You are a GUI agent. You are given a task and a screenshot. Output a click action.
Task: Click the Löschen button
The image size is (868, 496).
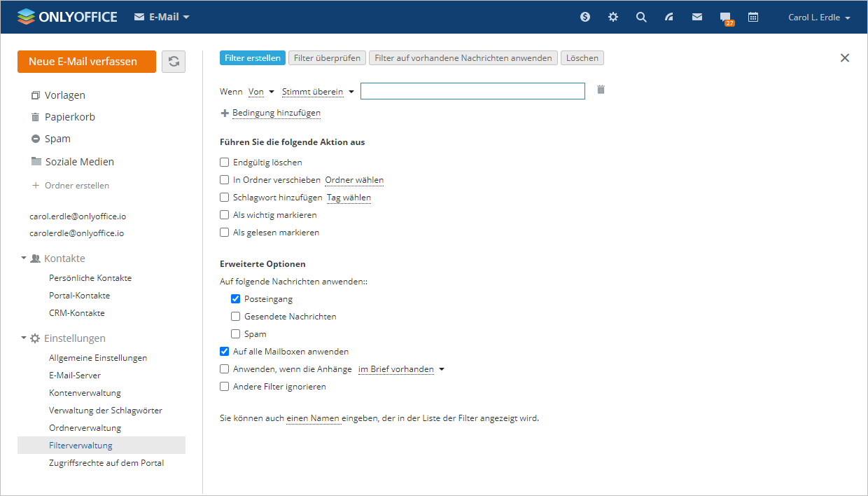[x=582, y=58]
